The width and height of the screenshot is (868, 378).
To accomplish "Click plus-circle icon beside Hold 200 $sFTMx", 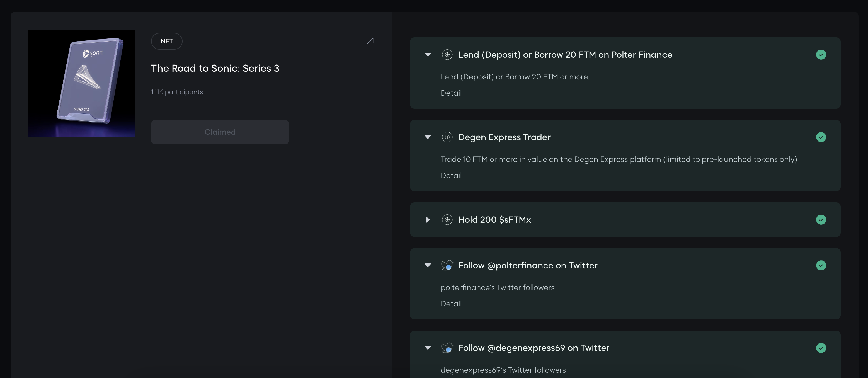I will click(447, 220).
